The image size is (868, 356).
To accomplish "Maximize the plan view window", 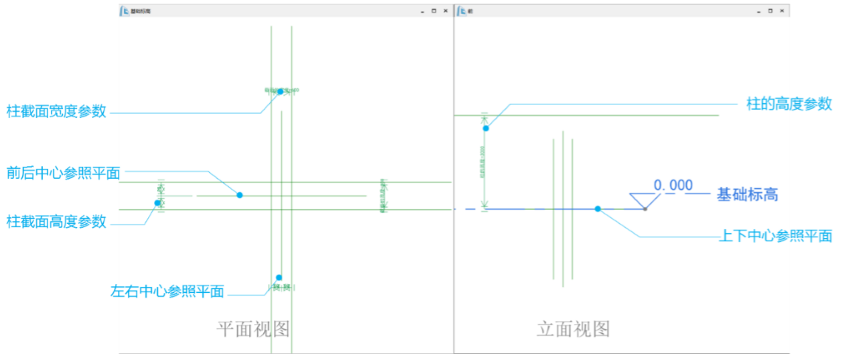I will click(434, 10).
